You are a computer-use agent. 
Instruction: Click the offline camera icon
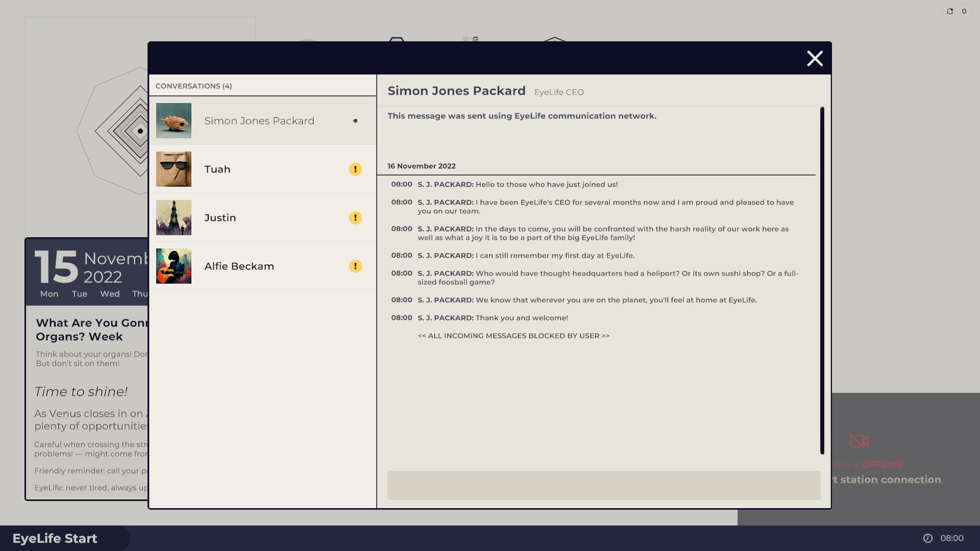(859, 441)
